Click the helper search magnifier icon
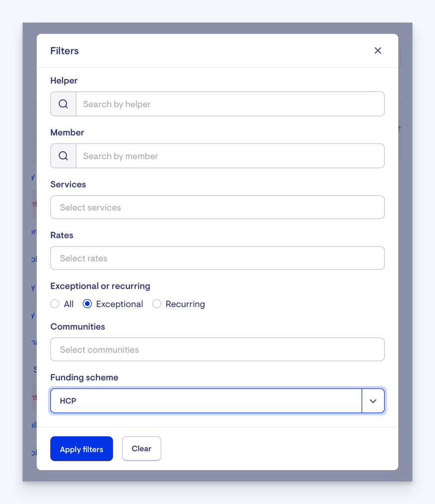 point(63,104)
